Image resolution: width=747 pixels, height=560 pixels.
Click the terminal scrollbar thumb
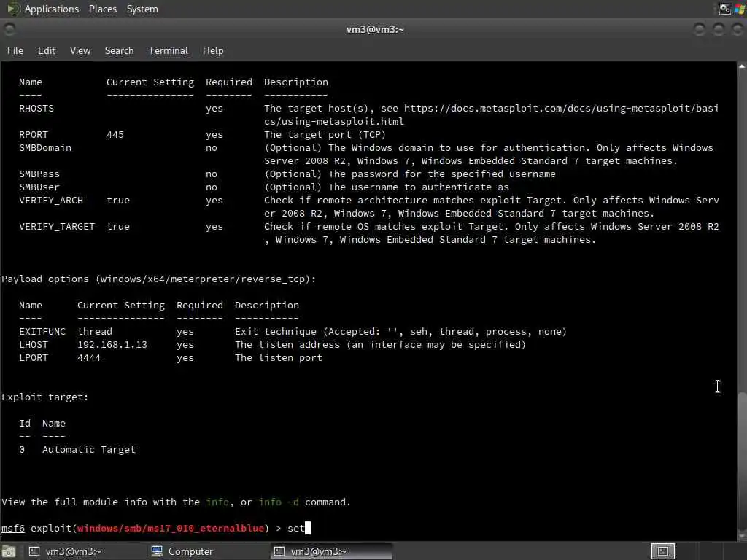point(742,461)
